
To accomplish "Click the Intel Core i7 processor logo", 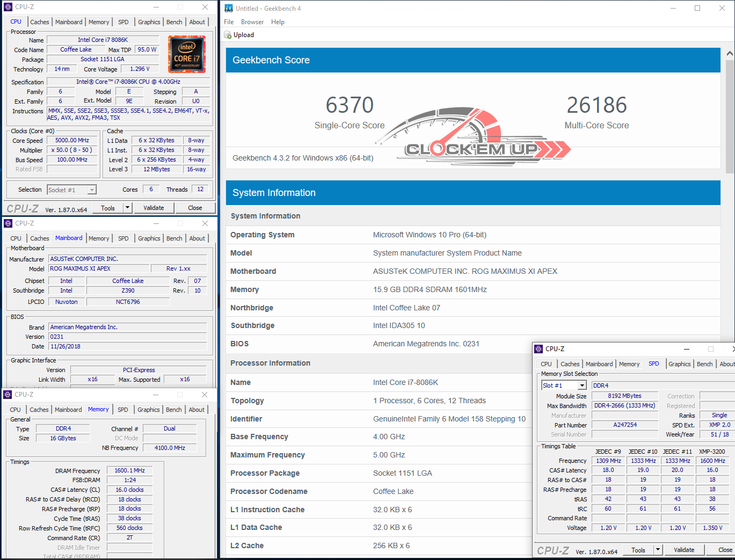I will (x=187, y=54).
